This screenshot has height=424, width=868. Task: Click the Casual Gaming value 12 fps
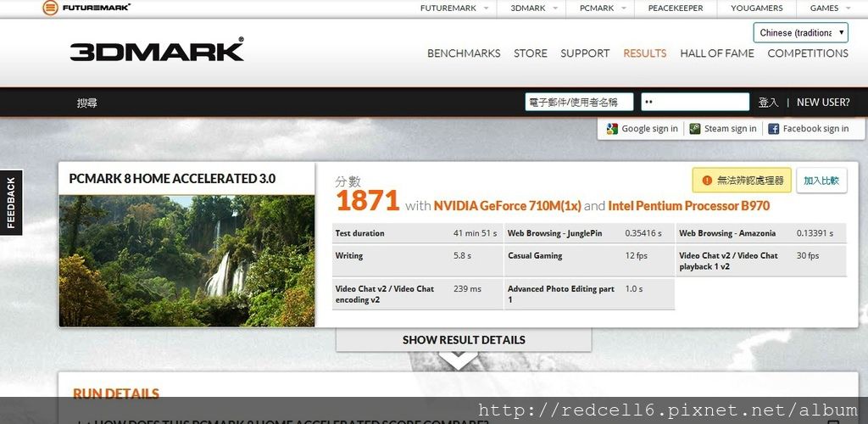636,256
